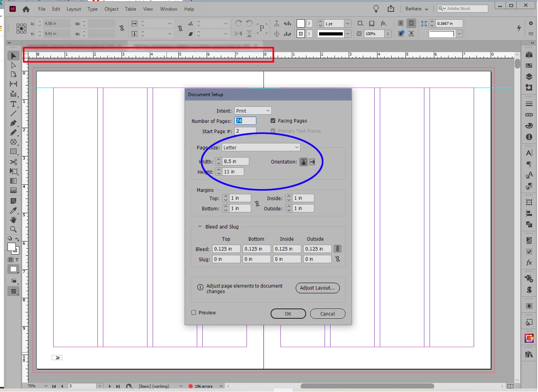Image resolution: width=538 pixels, height=392 pixels.
Task: Enable the Preview checkbox
Action: tap(194, 312)
